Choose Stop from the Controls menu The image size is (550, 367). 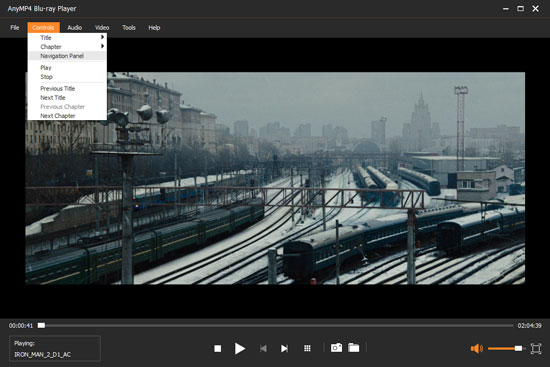point(67,77)
